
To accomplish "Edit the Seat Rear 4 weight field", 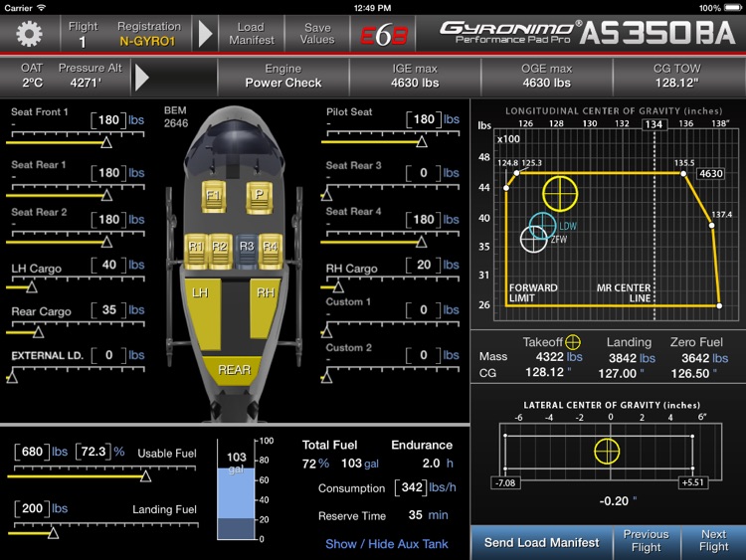I will (x=424, y=220).
